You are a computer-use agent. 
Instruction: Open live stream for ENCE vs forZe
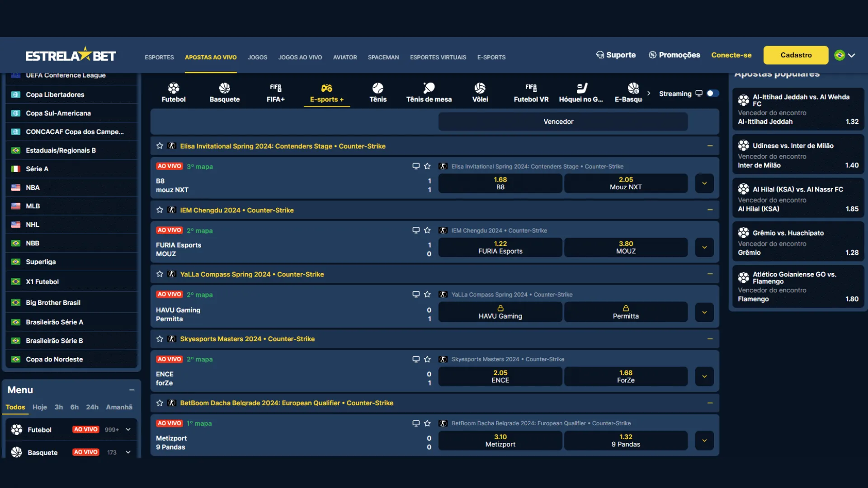(x=416, y=359)
